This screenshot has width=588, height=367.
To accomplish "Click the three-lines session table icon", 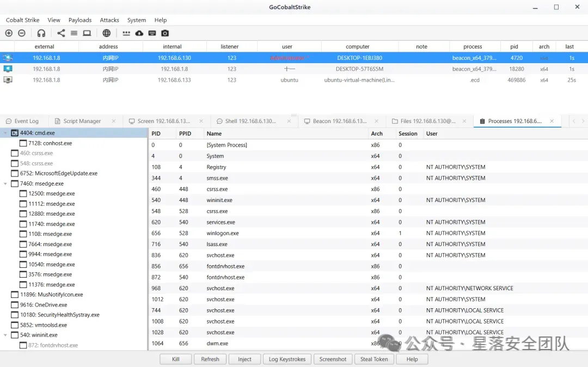I will coord(74,33).
